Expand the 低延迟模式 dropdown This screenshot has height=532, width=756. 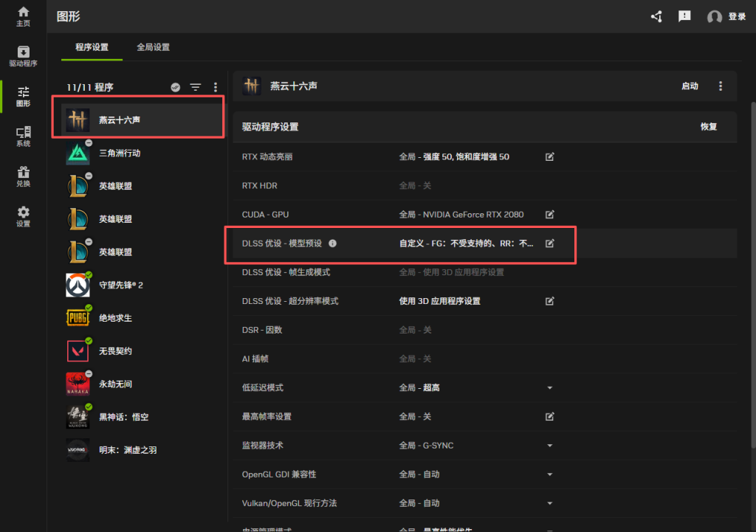coord(549,387)
